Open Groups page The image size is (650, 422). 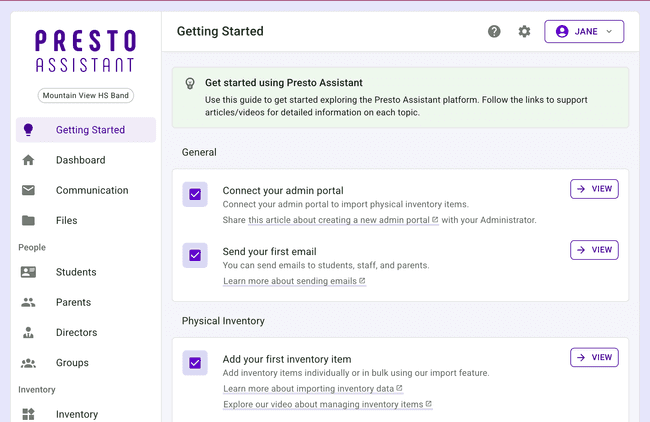click(86, 363)
